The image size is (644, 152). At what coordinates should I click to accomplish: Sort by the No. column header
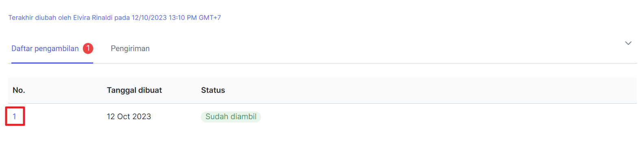[x=19, y=90]
